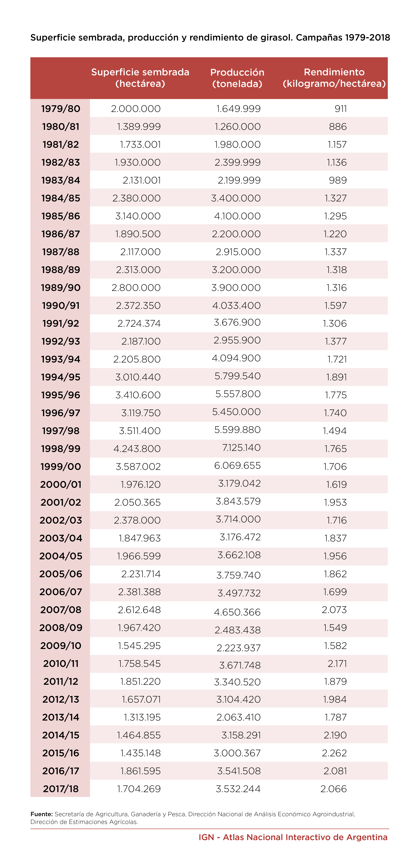Image resolution: width=417 pixels, height=868 pixels.
Task: Select the 2.000.000 sown area cell
Action: click(x=136, y=109)
